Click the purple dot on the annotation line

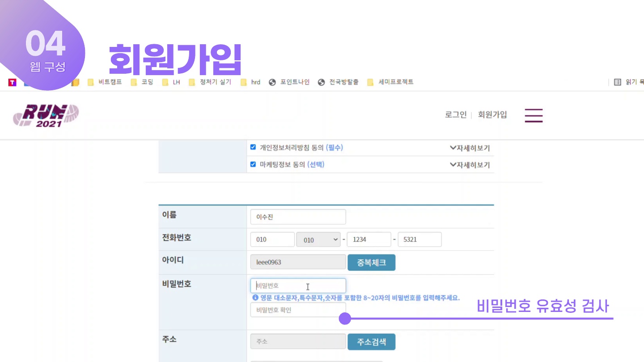coord(345,319)
